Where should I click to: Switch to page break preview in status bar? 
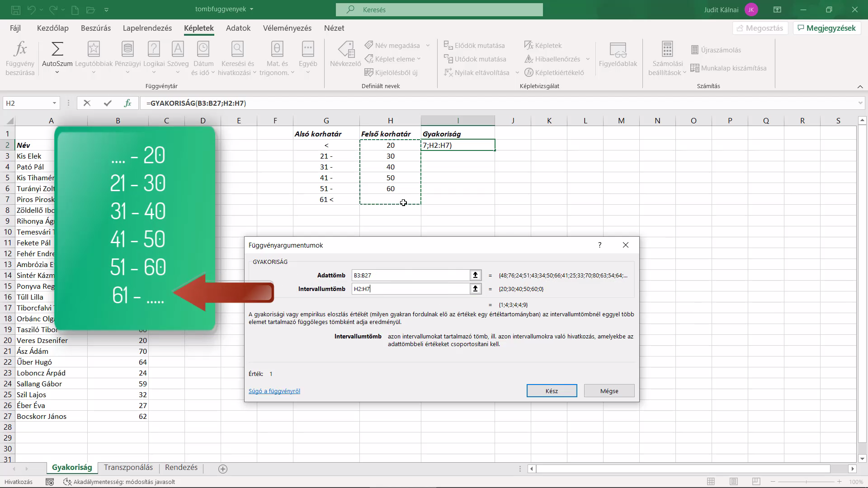[x=756, y=482]
